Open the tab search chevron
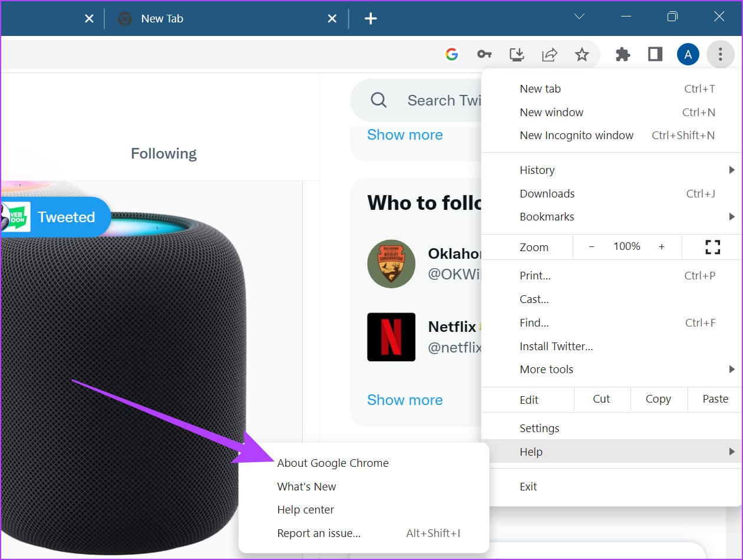 coord(579,17)
